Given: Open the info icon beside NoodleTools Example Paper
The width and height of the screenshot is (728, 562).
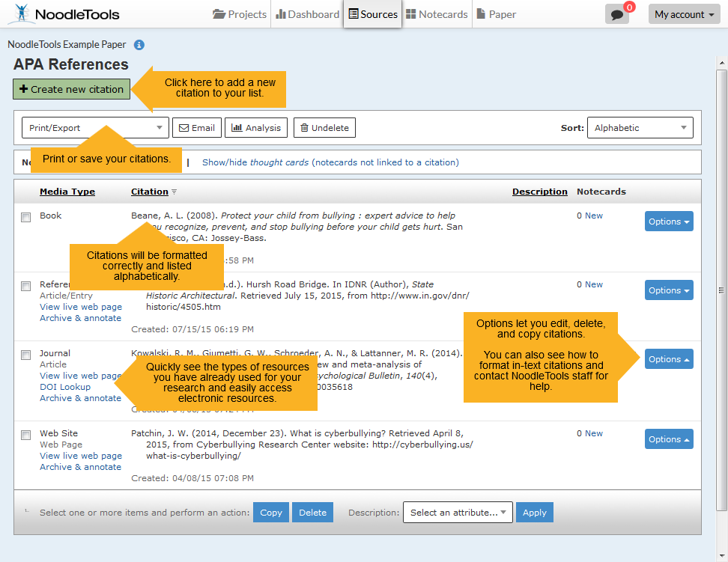Looking at the screenshot, I should point(139,45).
